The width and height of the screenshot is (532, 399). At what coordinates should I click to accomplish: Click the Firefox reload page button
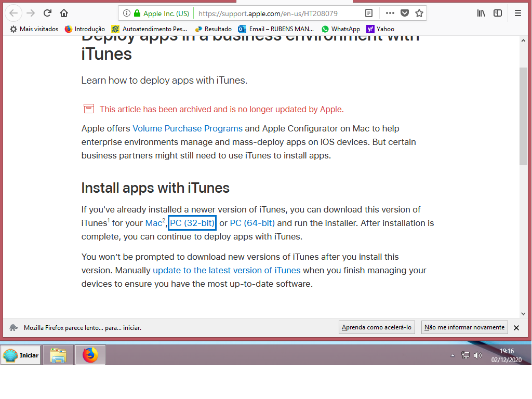click(47, 13)
